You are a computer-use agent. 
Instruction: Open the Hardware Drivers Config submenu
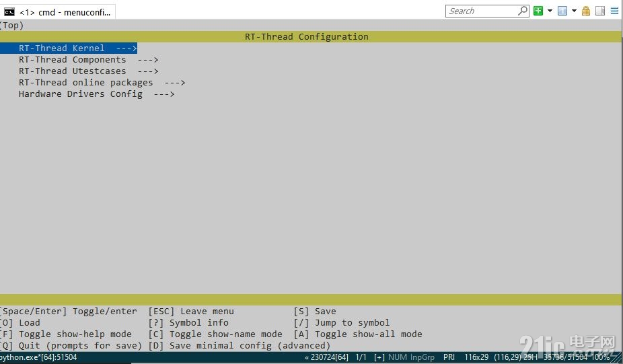(97, 94)
